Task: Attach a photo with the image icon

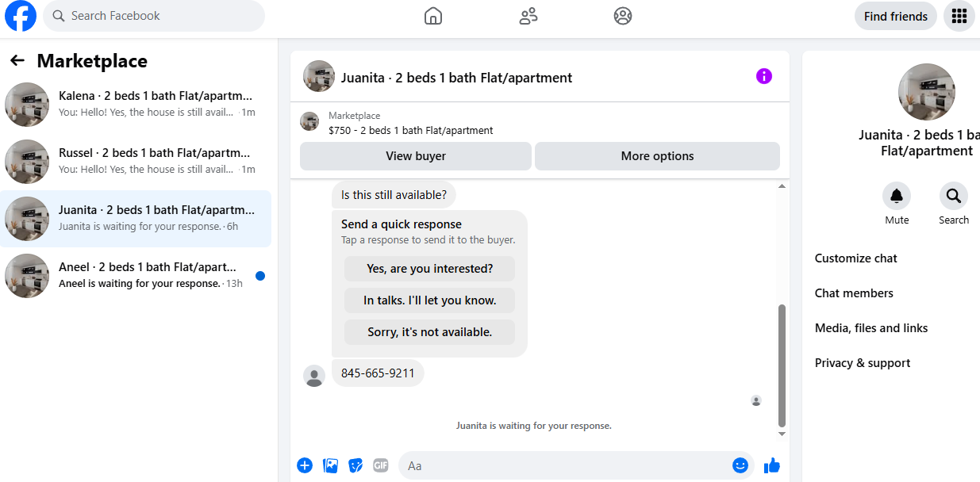Action: pos(331,465)
